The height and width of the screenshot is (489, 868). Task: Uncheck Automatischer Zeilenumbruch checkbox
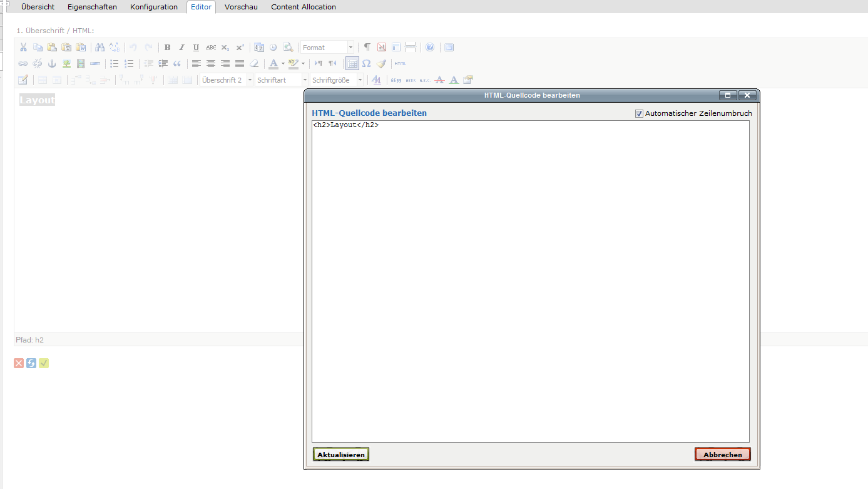pyautogui.click(x=639, y=113)
